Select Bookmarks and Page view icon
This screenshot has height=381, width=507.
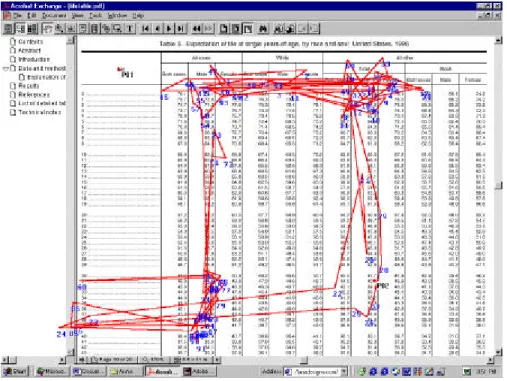(20, 29)
